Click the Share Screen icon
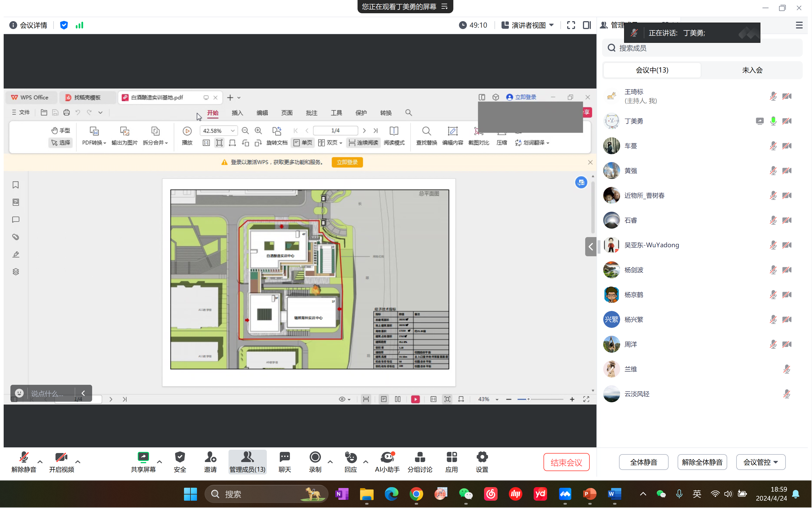The width and height of the screenshot is (812, 508). click(x=143, y=458)
